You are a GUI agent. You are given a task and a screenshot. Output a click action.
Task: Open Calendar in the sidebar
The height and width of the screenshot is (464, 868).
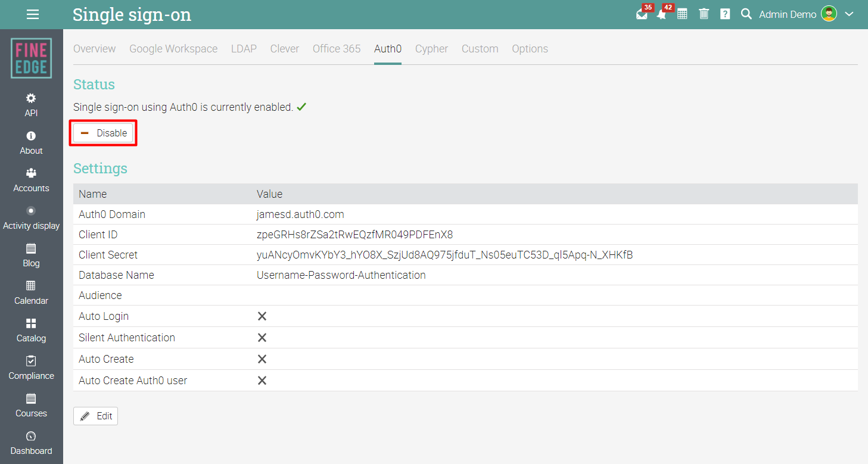click(x=31, y=293)
